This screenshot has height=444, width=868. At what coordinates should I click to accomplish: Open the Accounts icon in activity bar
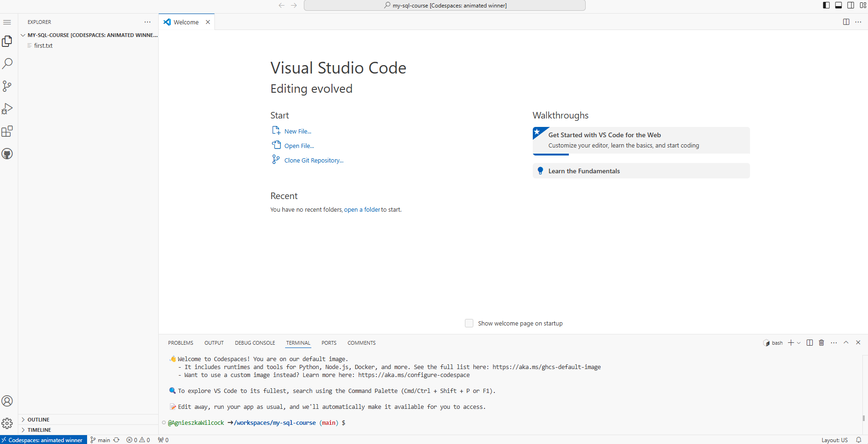tap(7, 401)
